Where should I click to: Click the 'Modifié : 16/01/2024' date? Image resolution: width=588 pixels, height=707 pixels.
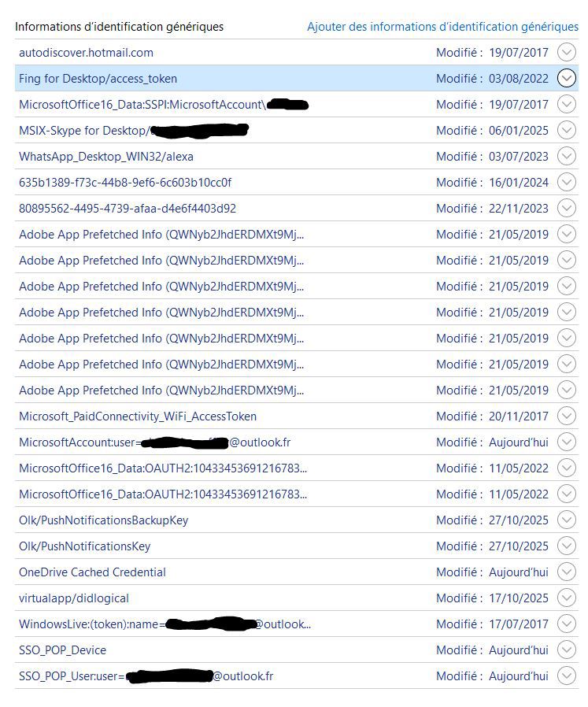[493, 182]
